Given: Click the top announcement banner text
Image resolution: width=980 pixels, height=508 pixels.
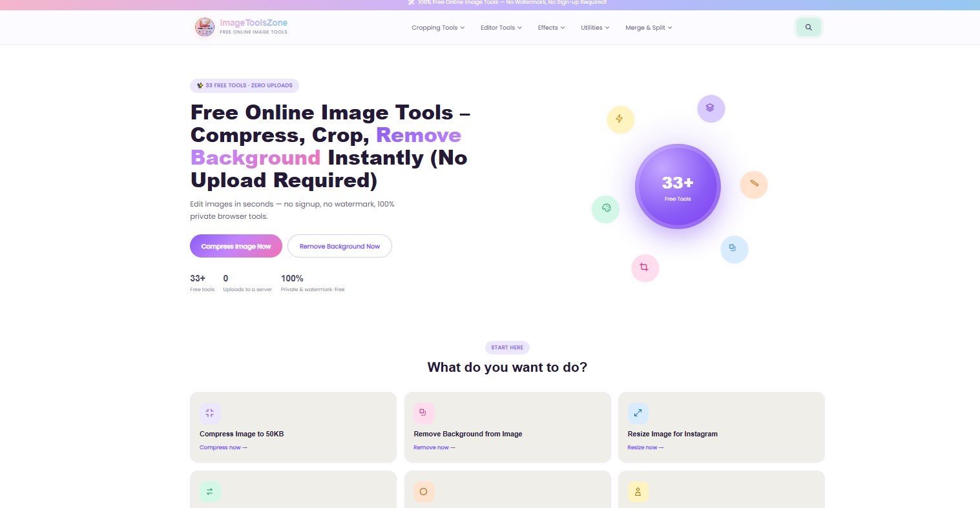Looking at the screenshot, I should [x=507, y=3].
